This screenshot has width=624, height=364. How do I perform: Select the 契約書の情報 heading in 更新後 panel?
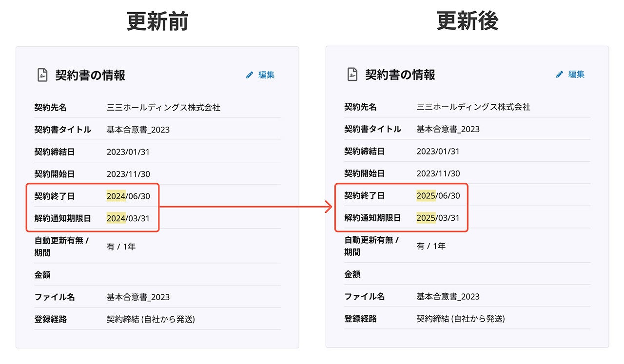(x=400, y=75)
